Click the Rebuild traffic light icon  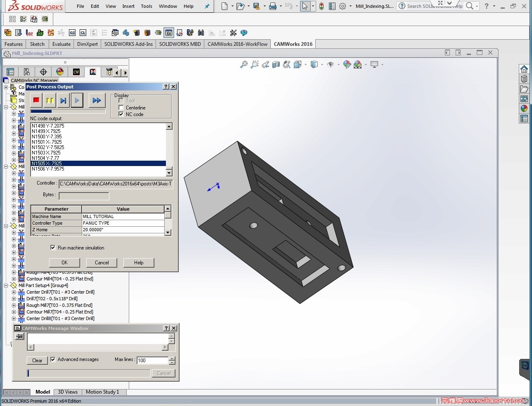tap(322, 6)
